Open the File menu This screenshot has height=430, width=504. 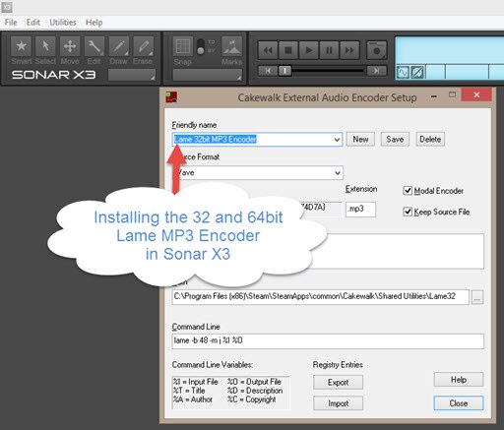pyautogui.click(x=11, y=23)
